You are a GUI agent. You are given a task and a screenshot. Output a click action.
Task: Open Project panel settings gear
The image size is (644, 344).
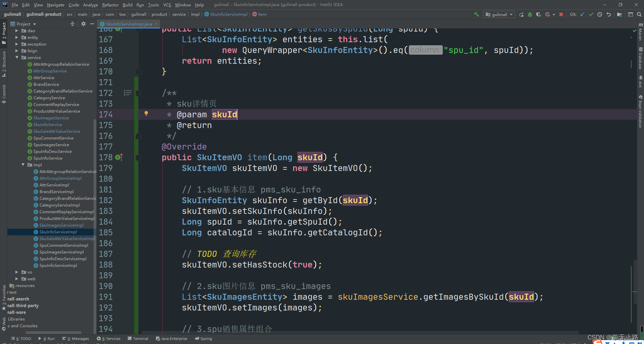click(84, 24)
